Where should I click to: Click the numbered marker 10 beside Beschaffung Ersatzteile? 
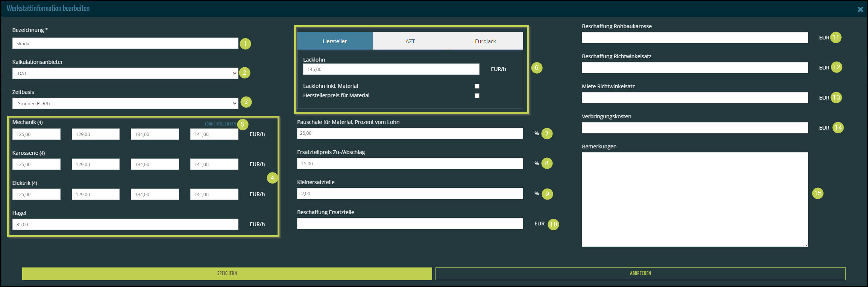[553, 224]
